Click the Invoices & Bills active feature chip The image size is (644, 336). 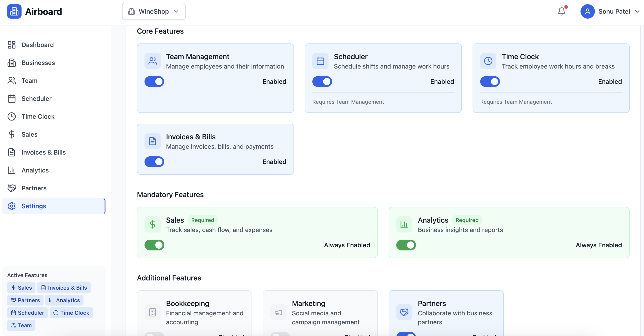64,288
